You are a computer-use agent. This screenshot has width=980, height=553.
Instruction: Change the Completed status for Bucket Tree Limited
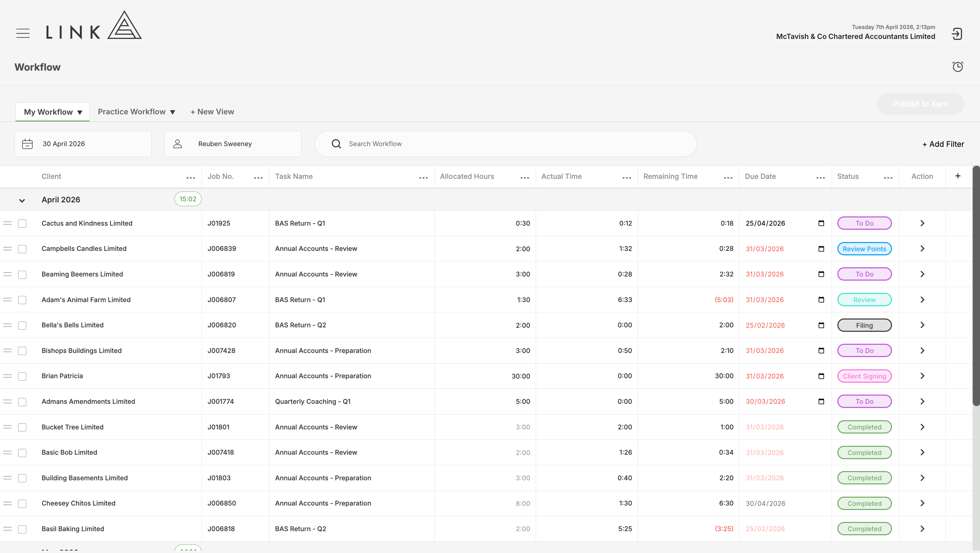(864, 427)
